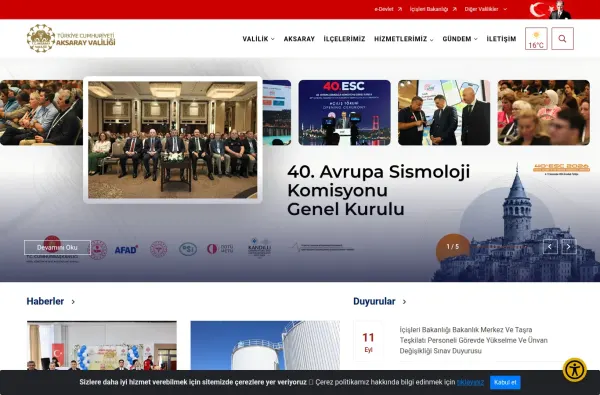Open the accessibility options icon
The image size is (600, 395).
pyautogui.click(x=574, y=370)
